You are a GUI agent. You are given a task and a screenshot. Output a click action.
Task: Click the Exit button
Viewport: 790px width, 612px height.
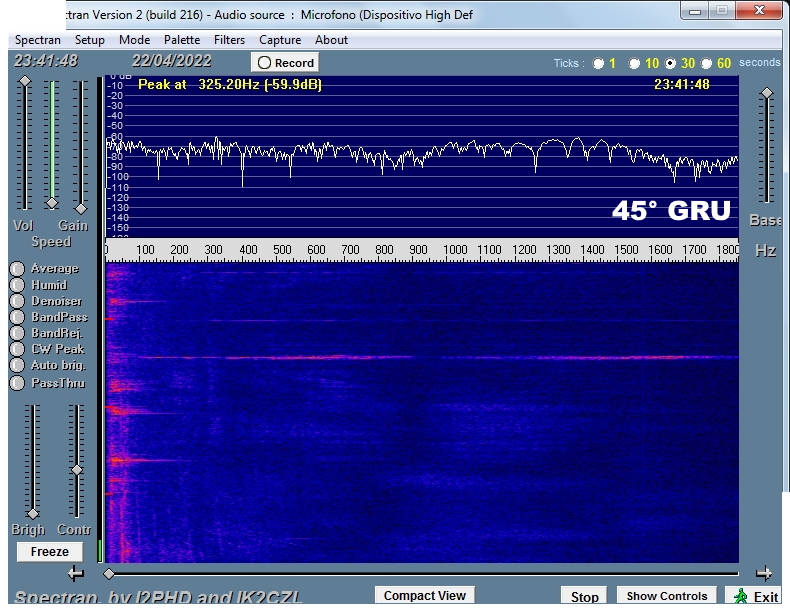point(753,596)
